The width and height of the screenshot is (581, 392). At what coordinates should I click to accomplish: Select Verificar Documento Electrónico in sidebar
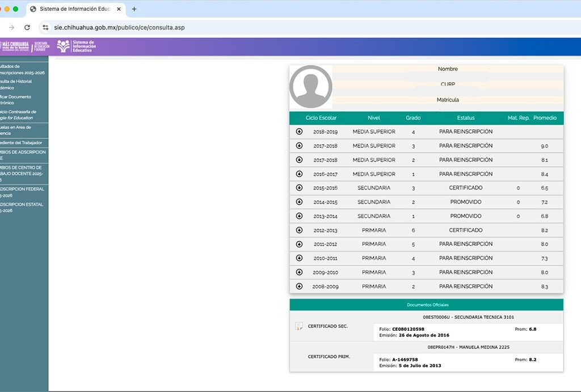pyautogui.click(x=17, y=100)
